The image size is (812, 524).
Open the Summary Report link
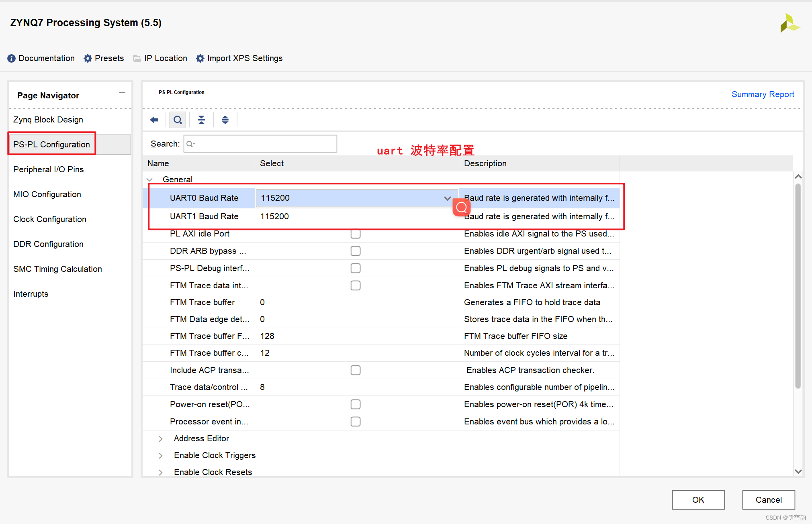tap(763, 94)
